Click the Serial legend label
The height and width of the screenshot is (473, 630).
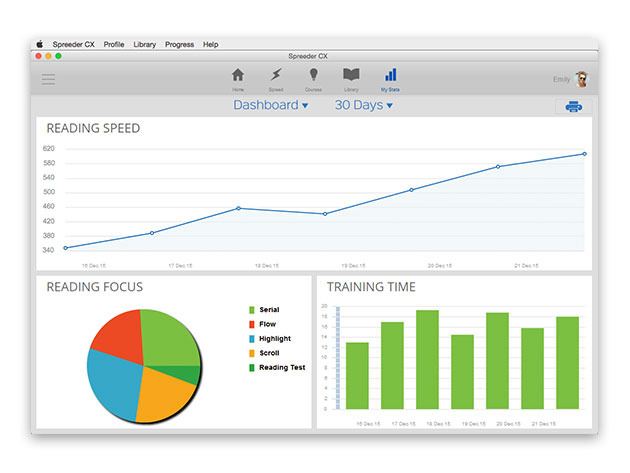[269, 310]
